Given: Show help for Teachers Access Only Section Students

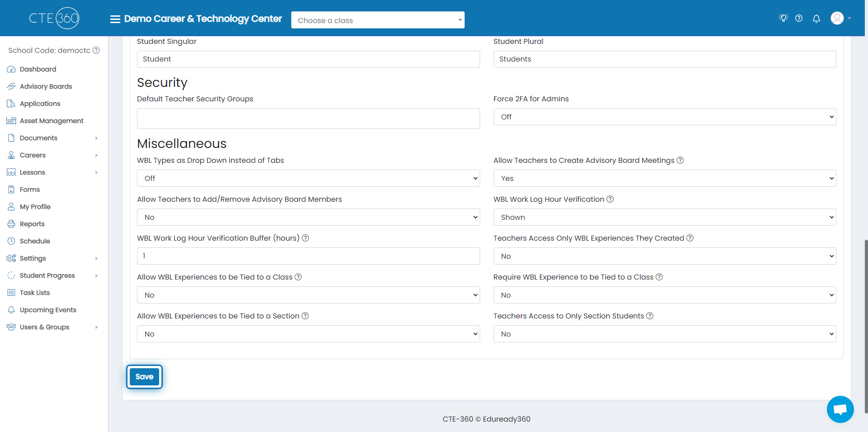Looking at the screenshot, I should (x=650, y=316).
